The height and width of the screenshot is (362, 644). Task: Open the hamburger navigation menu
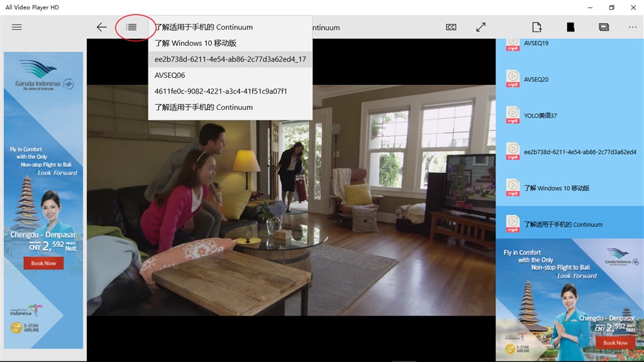tap(17, 27)
